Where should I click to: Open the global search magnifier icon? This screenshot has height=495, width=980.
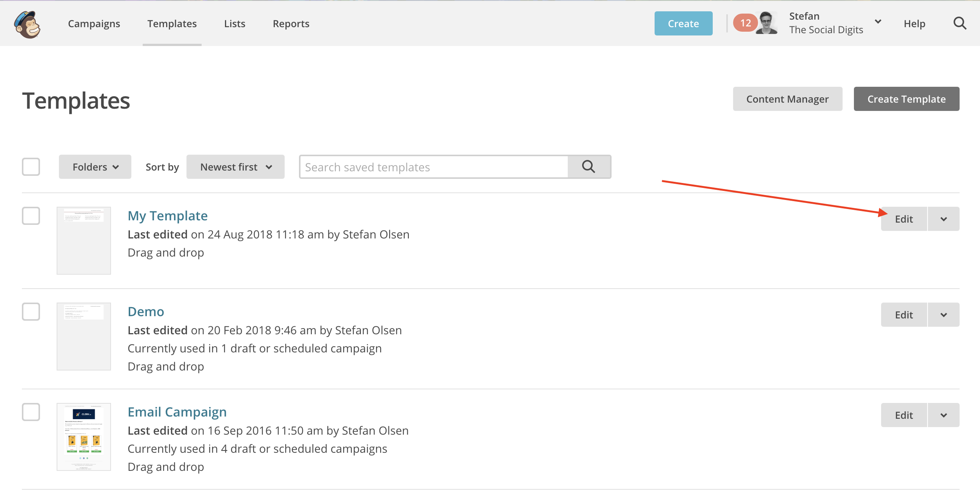(959, 23)
